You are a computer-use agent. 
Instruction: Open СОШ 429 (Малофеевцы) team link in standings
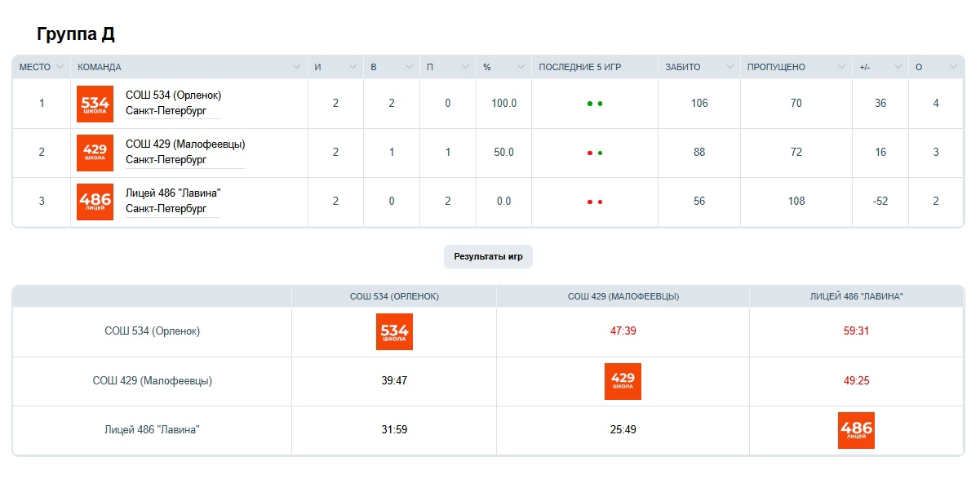185,144
